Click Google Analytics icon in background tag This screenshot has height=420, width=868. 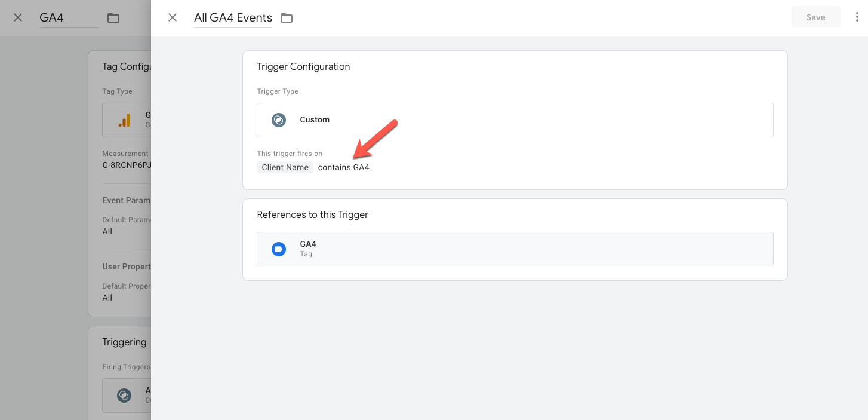pos(124,120)
